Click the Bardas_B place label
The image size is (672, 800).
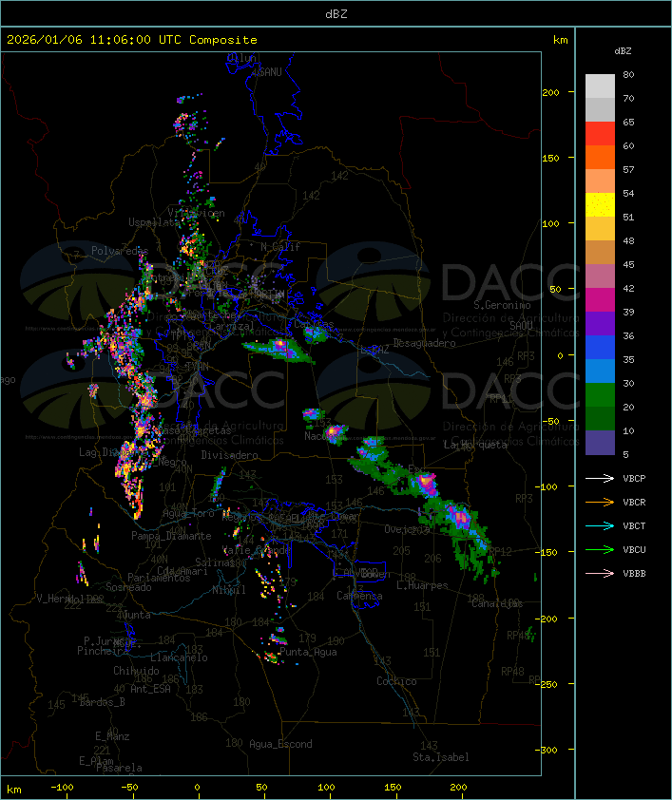point(102,702)
